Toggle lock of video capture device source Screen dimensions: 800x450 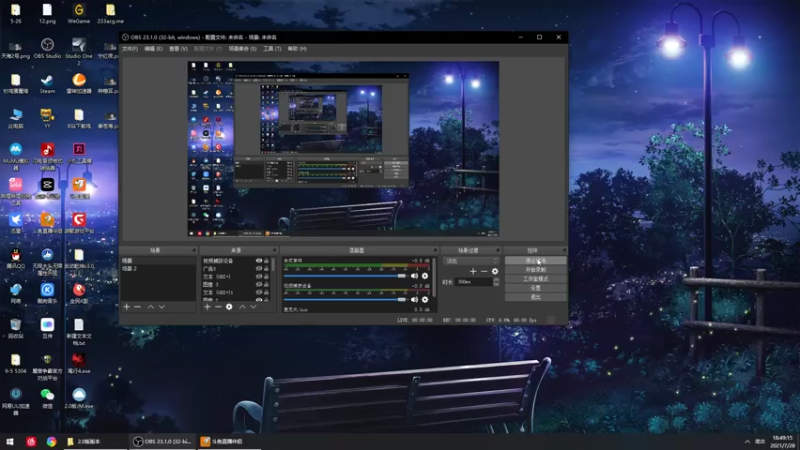point(266,261)
